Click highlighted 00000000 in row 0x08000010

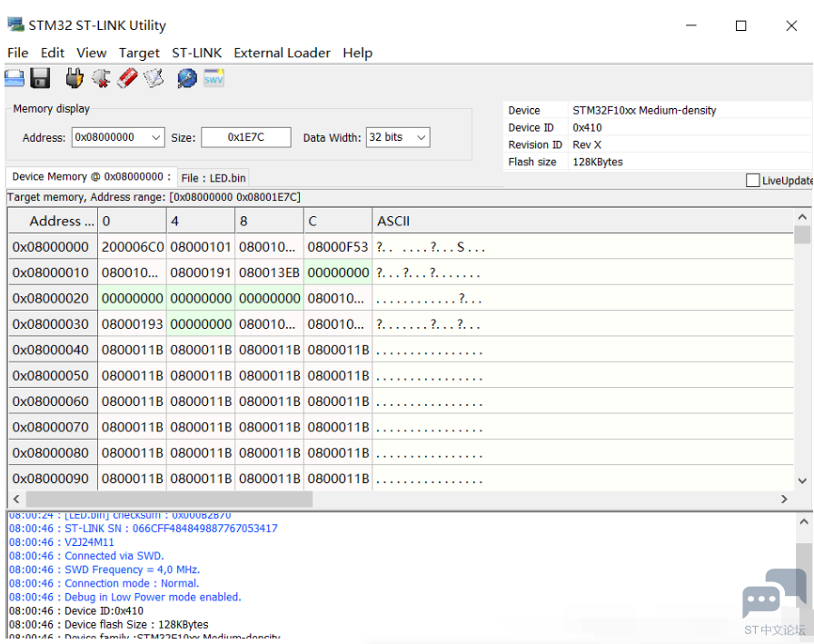[338, 273]
